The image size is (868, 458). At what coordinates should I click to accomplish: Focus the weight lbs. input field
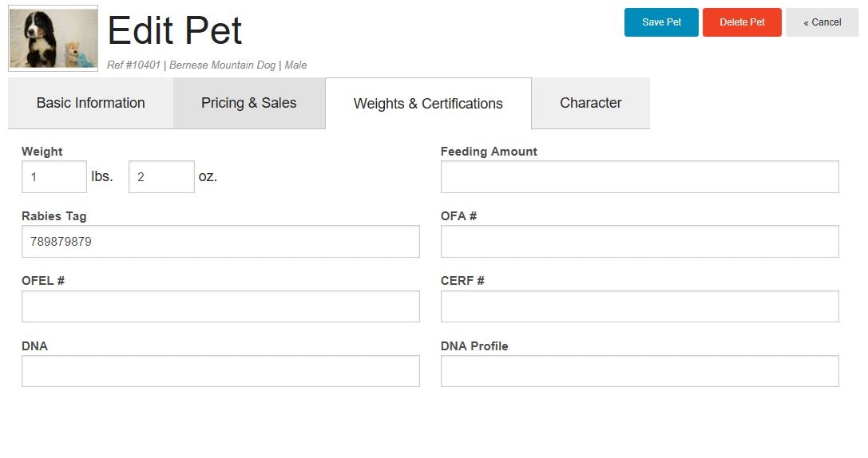tap(54, 177)
